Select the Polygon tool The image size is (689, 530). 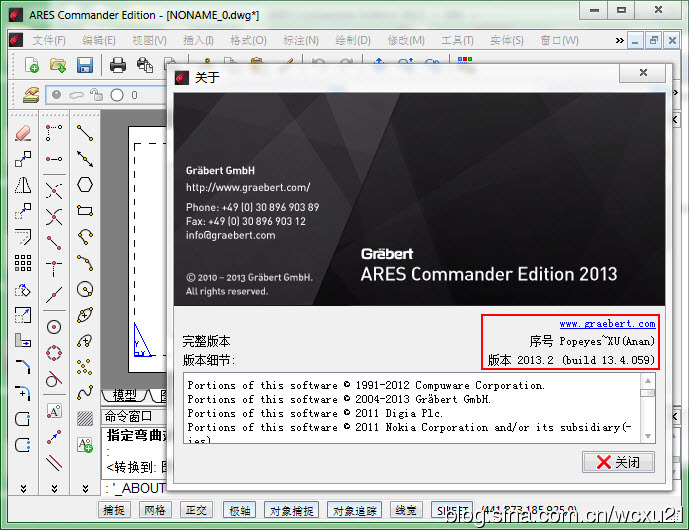85,185
